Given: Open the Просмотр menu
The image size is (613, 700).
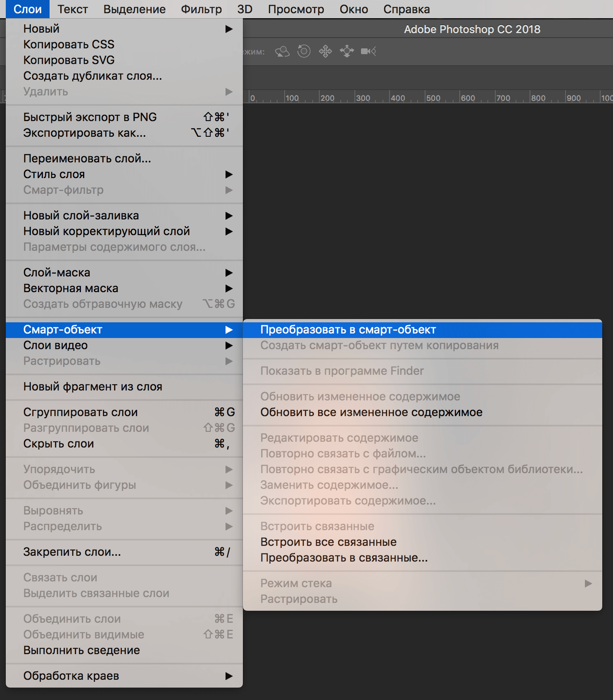Looking at the screenshot, I should pyautogui.click(x=296, y=9).
